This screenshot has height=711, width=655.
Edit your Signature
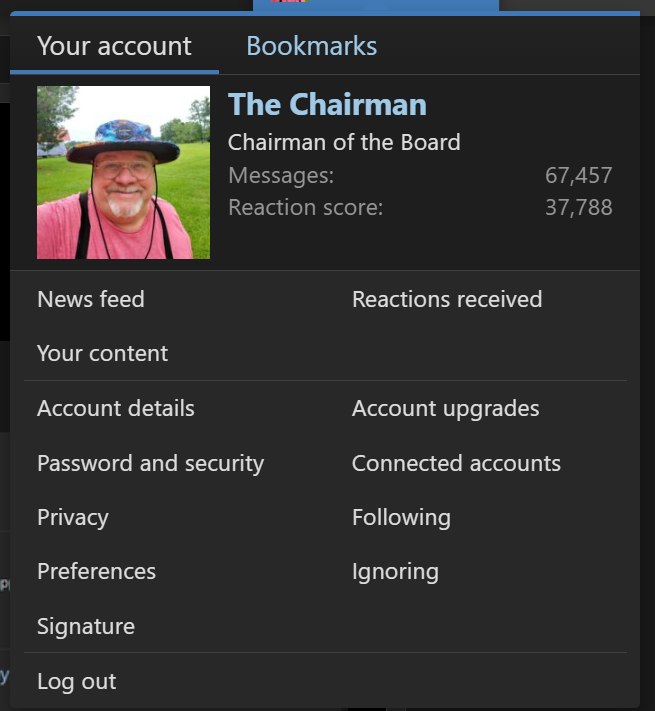pos(86,626)
